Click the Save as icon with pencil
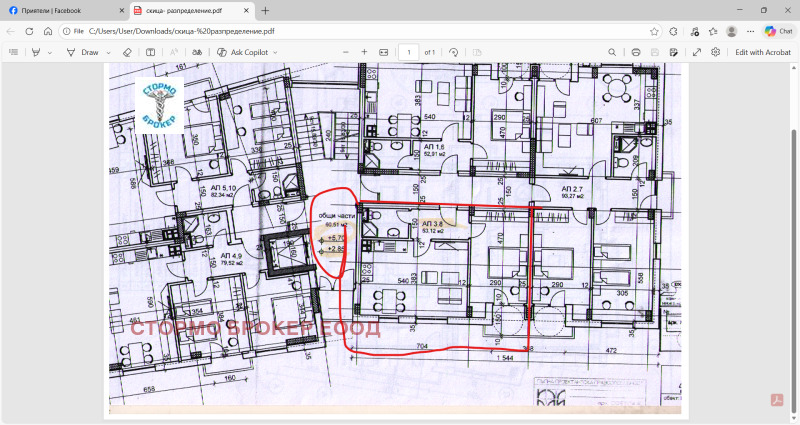The image size is (800, 425). 673,52
